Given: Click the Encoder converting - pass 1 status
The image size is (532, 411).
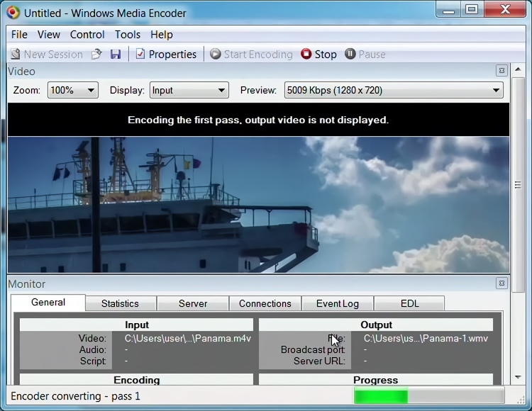Looking at the screenshot, I should (x=75, y=396).
